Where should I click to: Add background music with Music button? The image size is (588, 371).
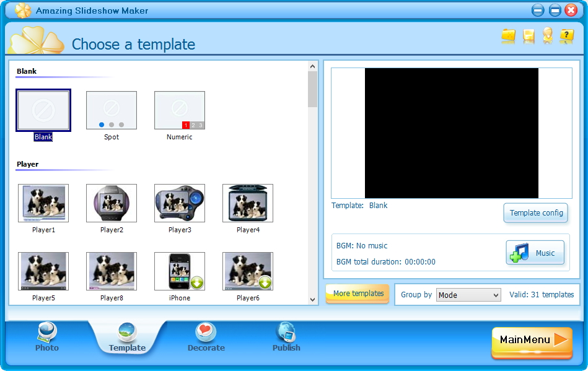pos(535,253)
